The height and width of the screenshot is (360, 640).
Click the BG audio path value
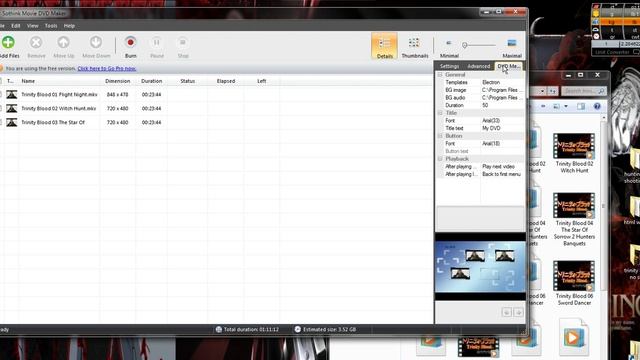pyautogui.click(x=502, y=98)
